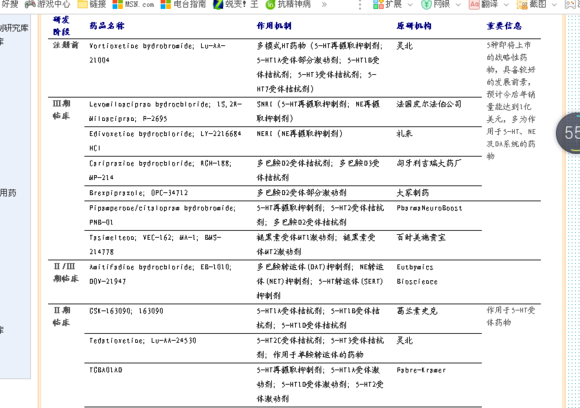Screen dimensions: 580x408
Task: Click 大冢制药 in the Brexpiprazole row
Action: click(x=413, y=193)
